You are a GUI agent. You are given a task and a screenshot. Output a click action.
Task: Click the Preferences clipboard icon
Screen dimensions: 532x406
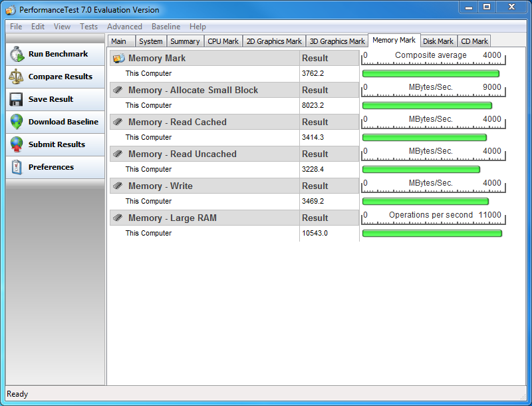(x=17, y=168)
